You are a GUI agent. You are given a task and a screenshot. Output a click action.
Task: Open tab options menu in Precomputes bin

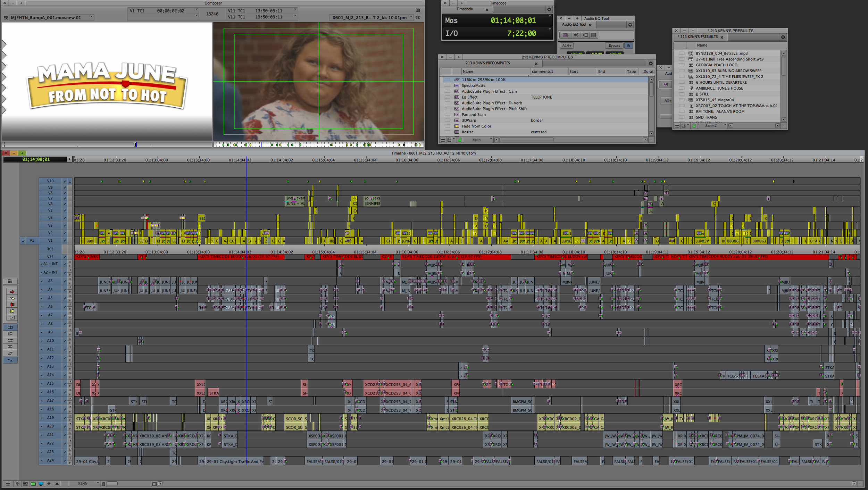[650, 64]
